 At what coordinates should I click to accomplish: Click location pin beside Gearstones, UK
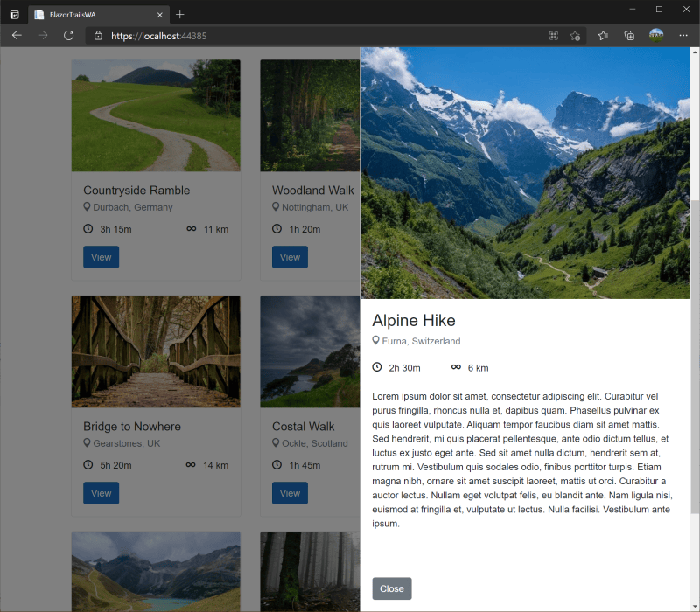point(87,442)
